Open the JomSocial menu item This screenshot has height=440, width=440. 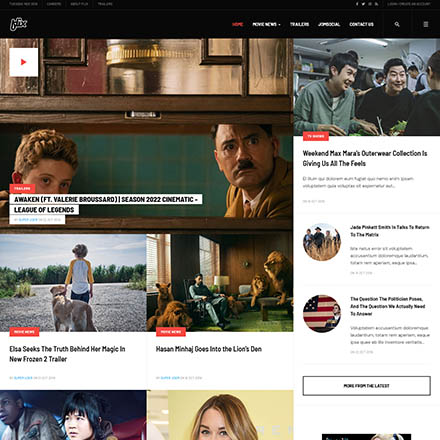(x=329, y=24)
